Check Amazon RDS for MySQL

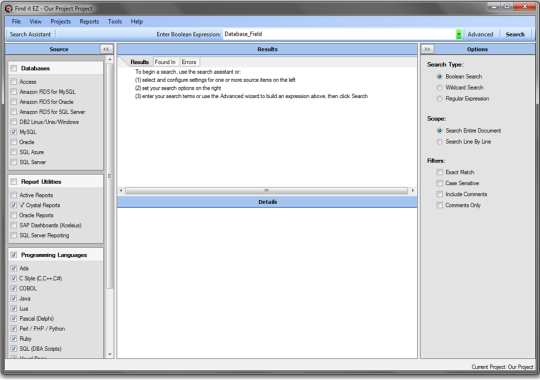13,92
